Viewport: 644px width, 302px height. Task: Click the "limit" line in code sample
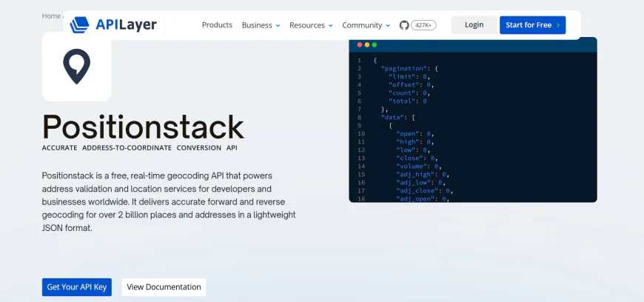click(409, 77)
